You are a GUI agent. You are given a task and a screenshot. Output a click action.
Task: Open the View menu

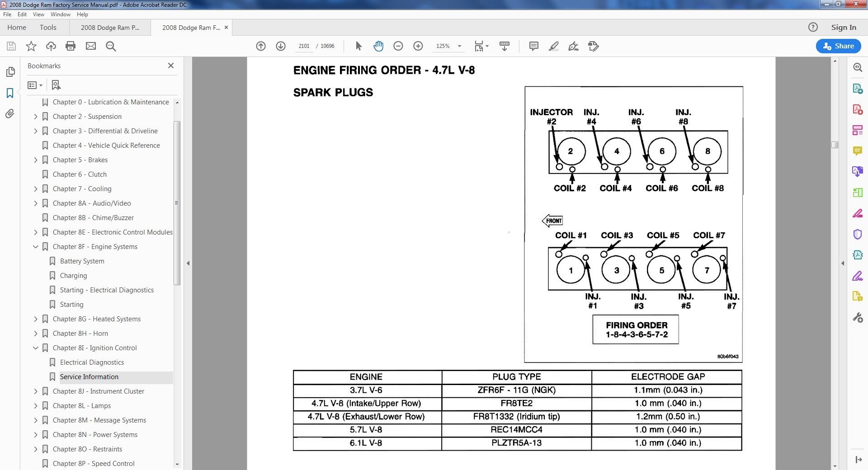click(38, 14)
